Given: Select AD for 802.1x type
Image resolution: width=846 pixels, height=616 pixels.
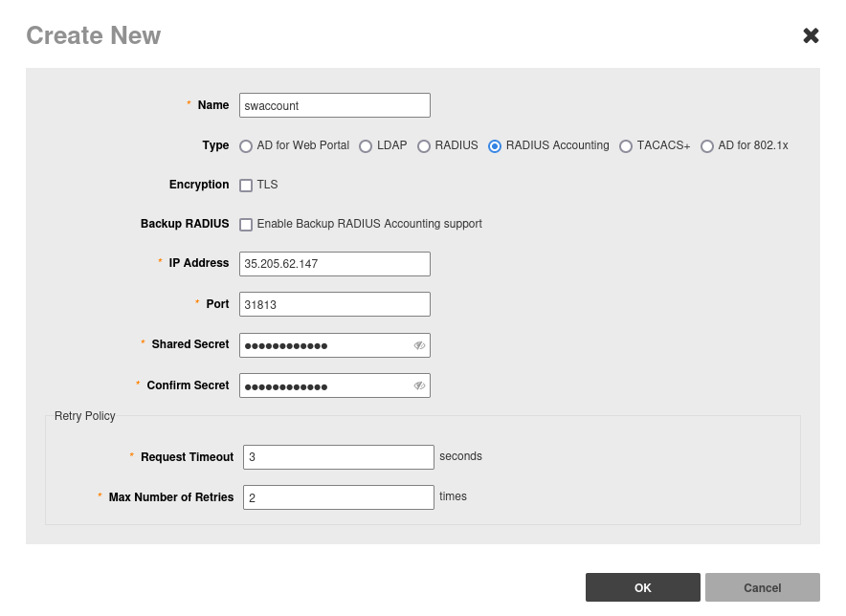Looking at the screenshot, I should (707, 146).
